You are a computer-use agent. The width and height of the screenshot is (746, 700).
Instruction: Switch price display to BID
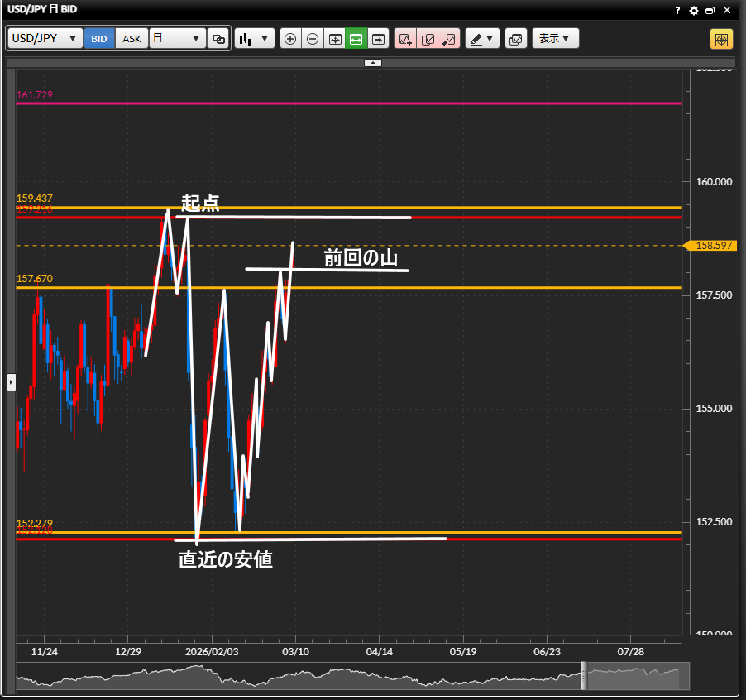coord(99,39)
